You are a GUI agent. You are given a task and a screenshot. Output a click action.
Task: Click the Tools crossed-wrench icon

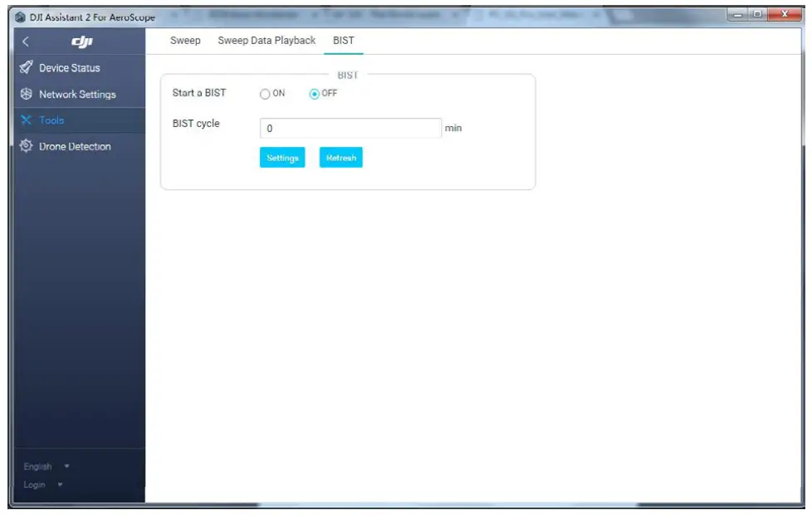26,120
